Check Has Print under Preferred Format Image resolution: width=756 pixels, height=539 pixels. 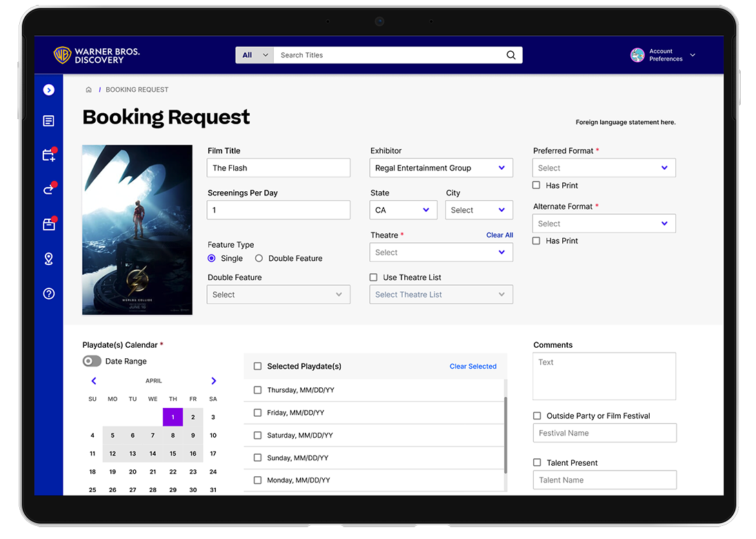tap(536, 185)
